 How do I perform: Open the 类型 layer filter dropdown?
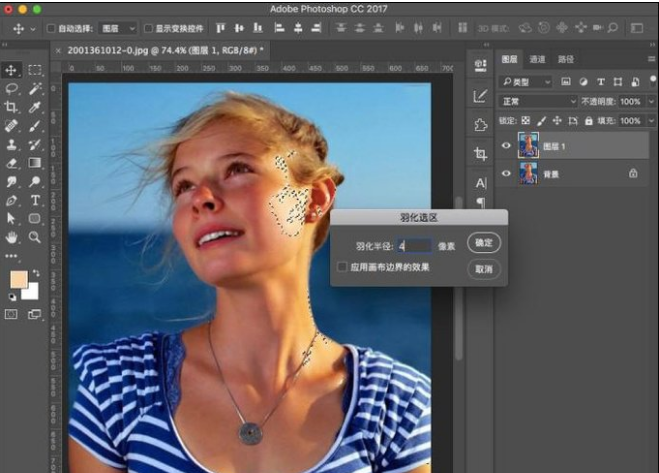pos(527,81)
